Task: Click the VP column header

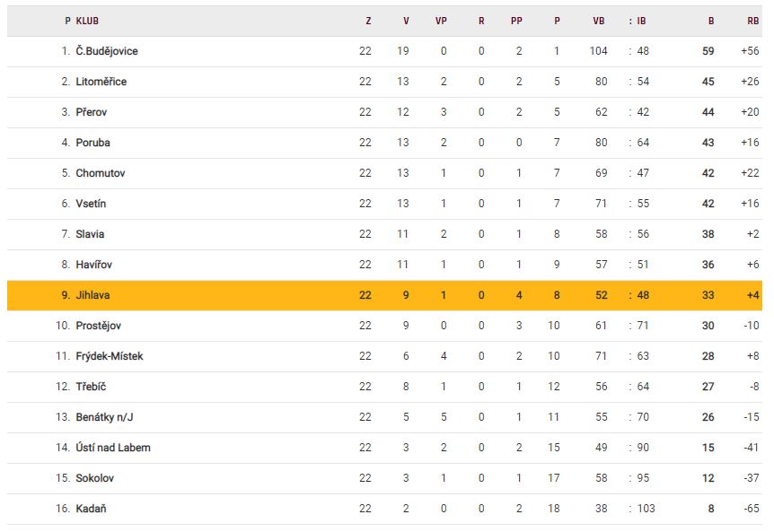Action: 441,21
